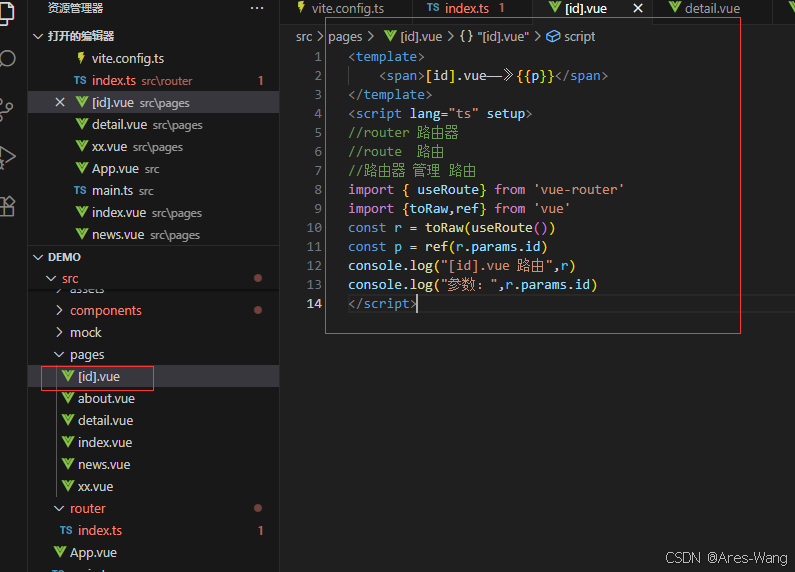Close [id].vue in open editors list
This screenshot has width=795, height=572.
[x=60, y=102]
